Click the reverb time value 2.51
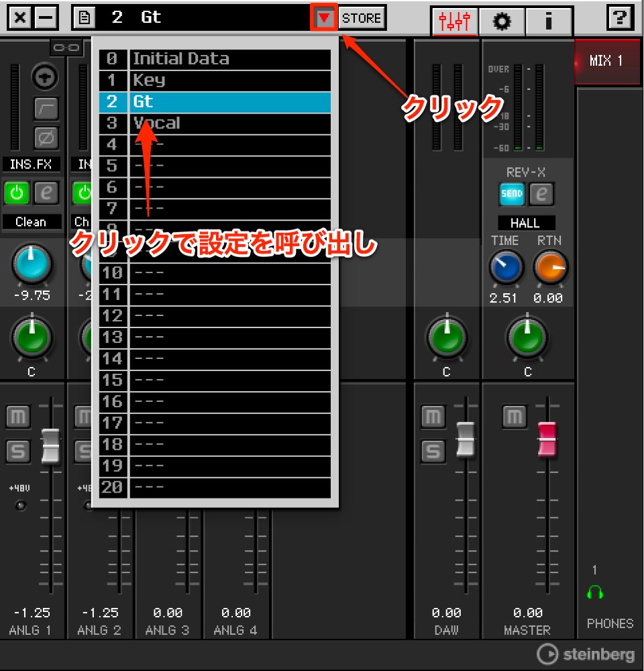644x671 pixels. (503, 299)
